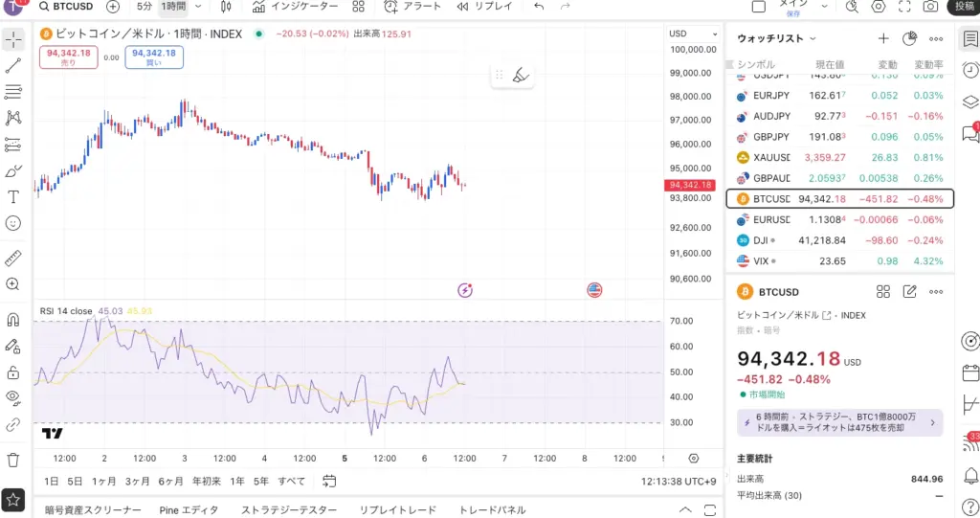Select 1日 date range
This screenshot has width=980, height=518.
pos(52,481)
